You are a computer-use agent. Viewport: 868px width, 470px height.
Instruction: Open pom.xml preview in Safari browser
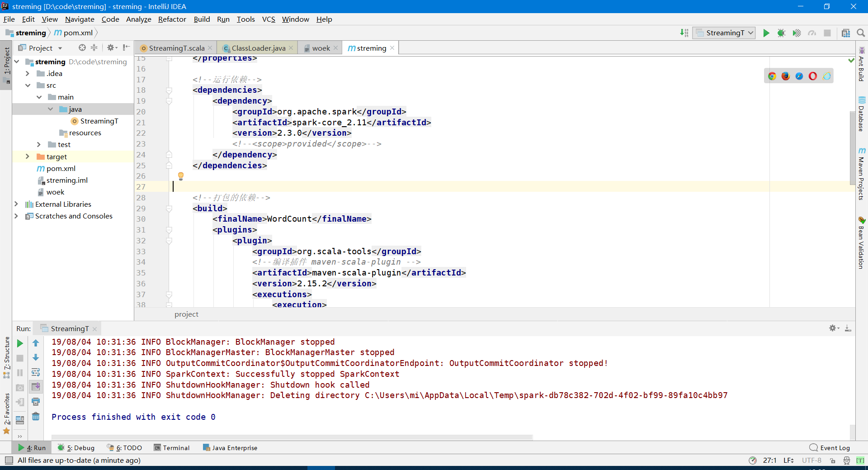coord(799,76)
